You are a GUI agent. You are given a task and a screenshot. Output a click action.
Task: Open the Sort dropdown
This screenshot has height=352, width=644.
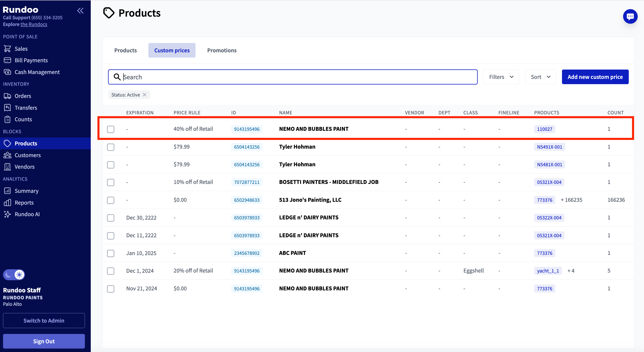[540, 77]
